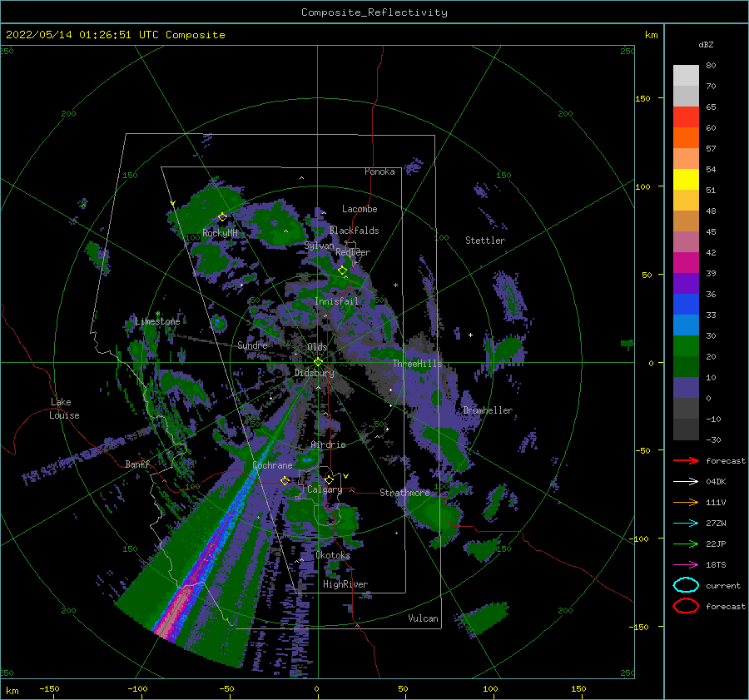Image resolution: width=749 pixels, height=700 pixels.
Task: Click the Ponoka city label
Action: (x=379, y=171)
